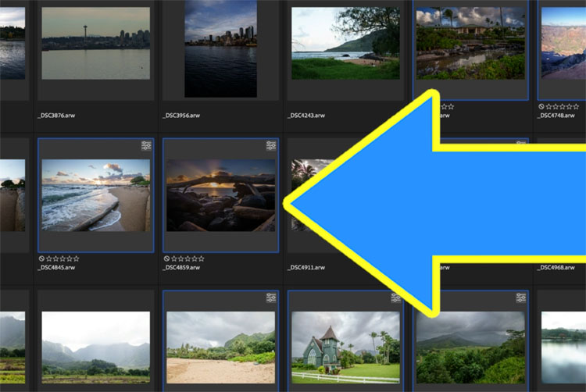The width and height of the screenshot is (586, 392).
Task: Set a three-star rating on _DSC4748.arw
Action: [x=562, y=106]
